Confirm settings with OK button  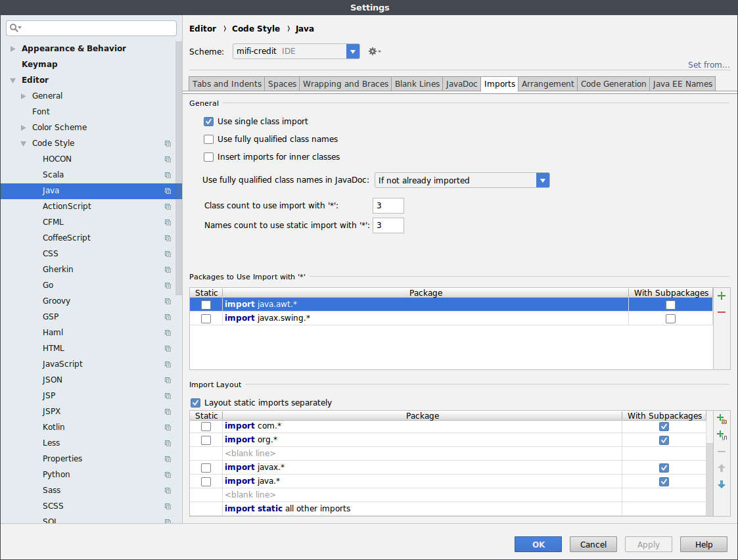click(x=538, y=544)
